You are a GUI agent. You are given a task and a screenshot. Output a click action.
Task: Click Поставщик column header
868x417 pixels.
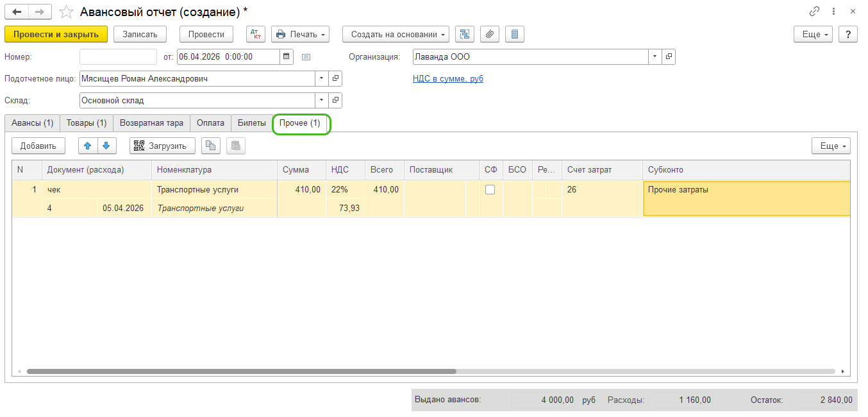[442, 170]
